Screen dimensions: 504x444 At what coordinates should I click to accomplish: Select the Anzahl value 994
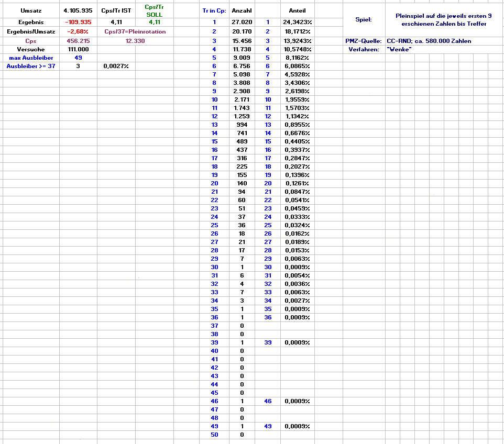(x=242, y=125)
